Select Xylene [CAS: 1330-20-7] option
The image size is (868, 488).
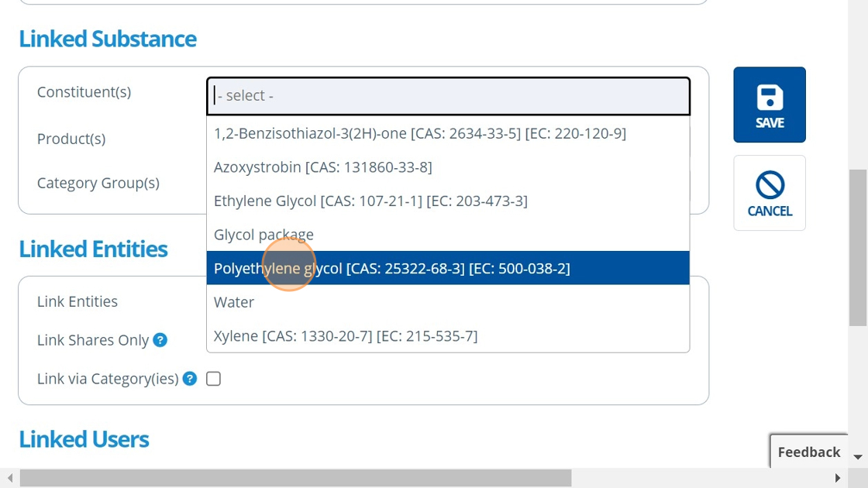pos(346,336)
